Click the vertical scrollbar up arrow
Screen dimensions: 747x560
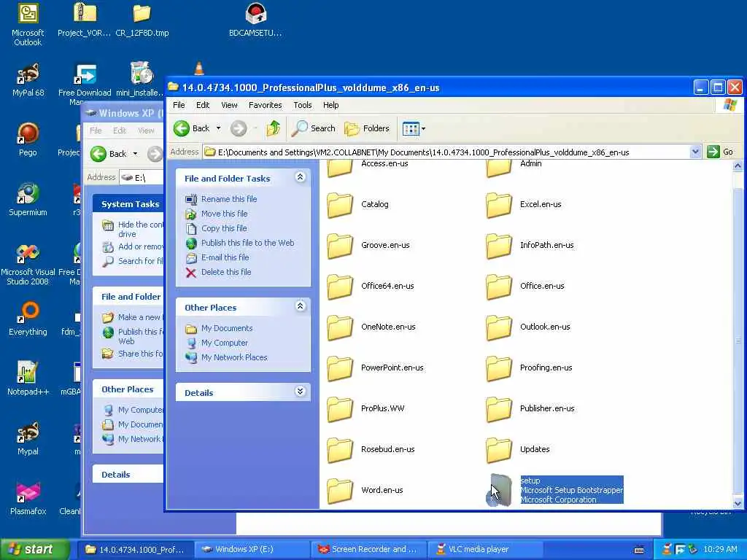pos(738,166)
